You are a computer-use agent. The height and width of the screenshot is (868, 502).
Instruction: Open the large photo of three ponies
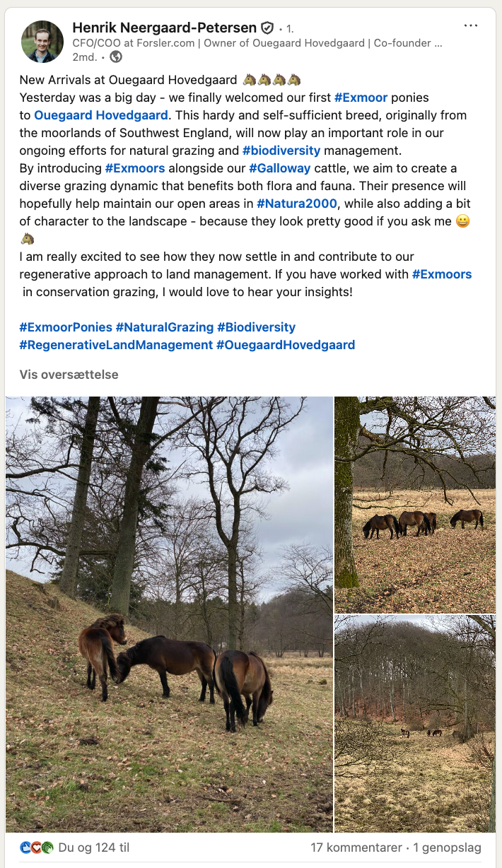(x=170, y=614)
